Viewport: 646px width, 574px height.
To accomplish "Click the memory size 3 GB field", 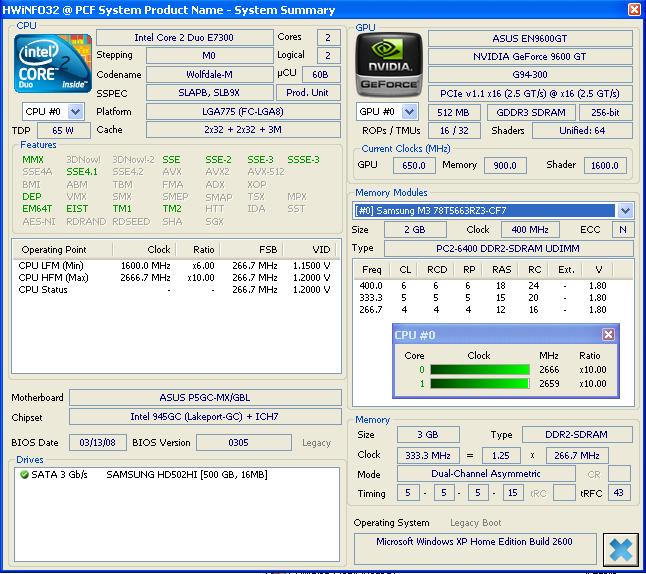I will [428, 434].
